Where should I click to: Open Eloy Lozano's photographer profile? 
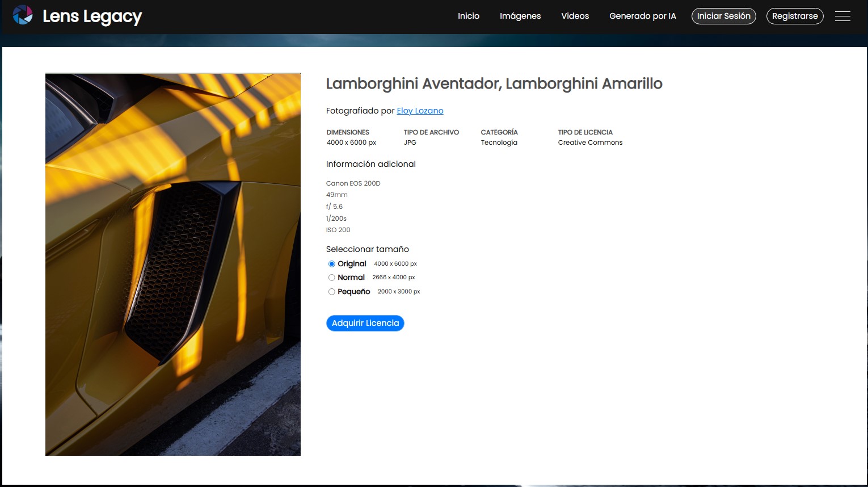(420, 111)
